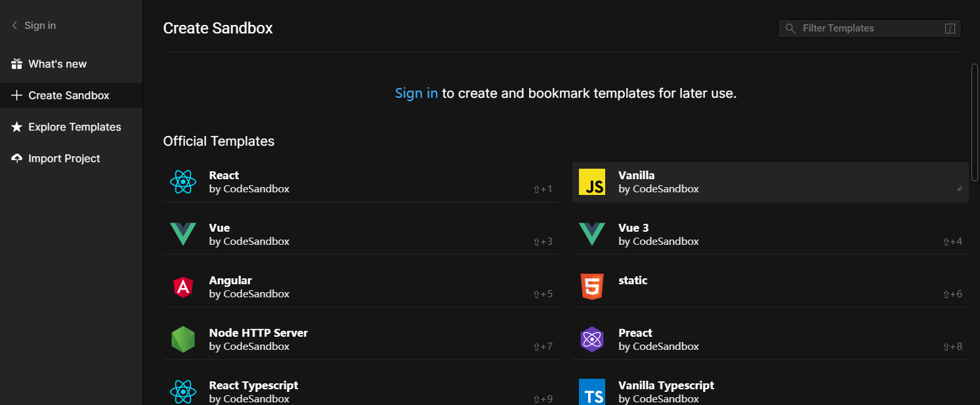Click the shift+7 shortcut hint on Node HTTP Server
Viewport: 980px width, 405px height.
point(543,347)
